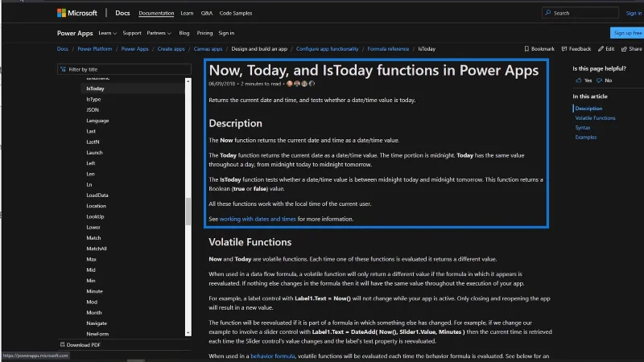644x362 pixels.
Task: Click the Power Platform breadcrumb
Action: click(95, 48)
